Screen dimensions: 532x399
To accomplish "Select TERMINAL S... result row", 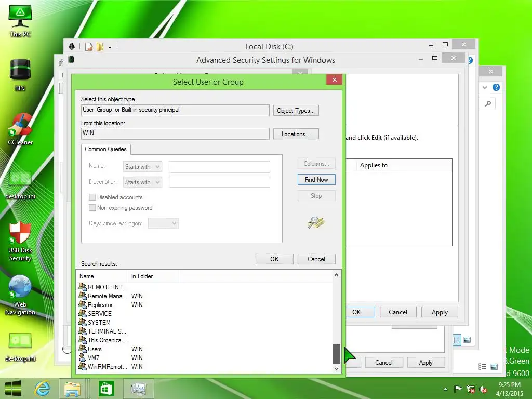I will [102, 331].
